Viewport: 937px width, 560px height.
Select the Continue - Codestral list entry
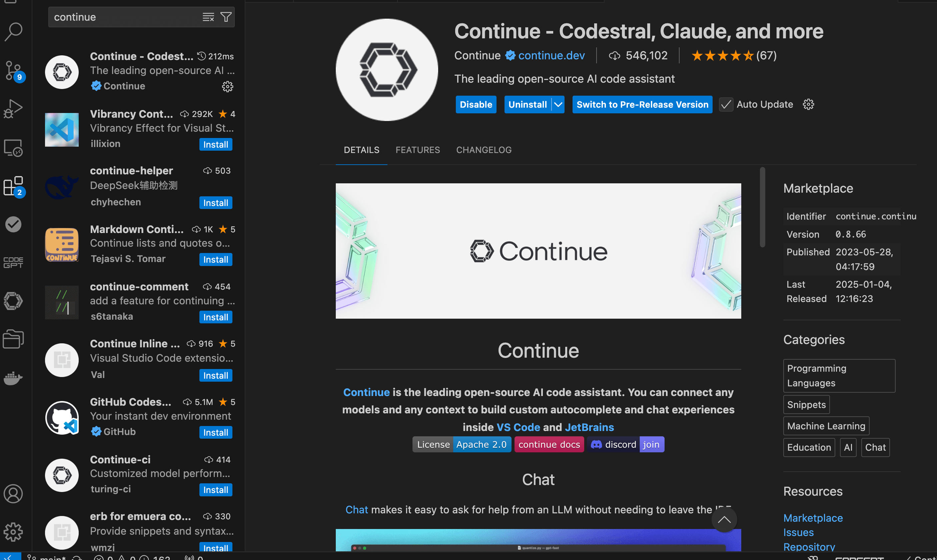coord(139,72)
